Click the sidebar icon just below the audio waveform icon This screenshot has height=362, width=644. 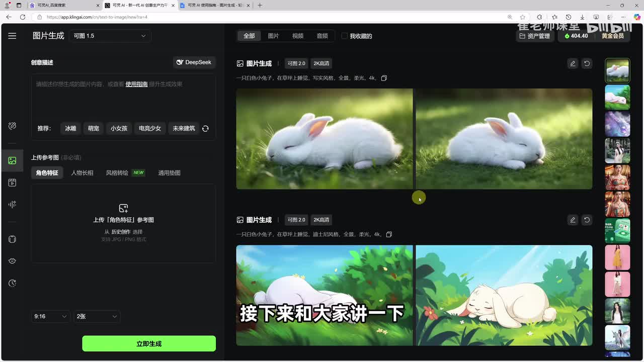click(12, 239)
